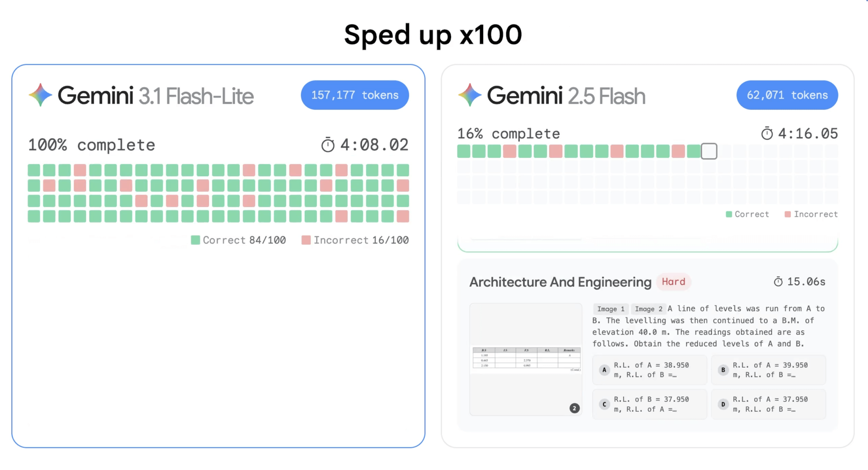Click the stopwatch icon beside 4:16.05
The height and width of the screenshot is (470, 868).
point(767,134)
